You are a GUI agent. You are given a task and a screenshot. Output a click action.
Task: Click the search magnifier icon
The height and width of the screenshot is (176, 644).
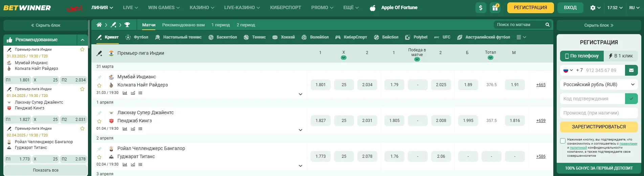[547, 25]
